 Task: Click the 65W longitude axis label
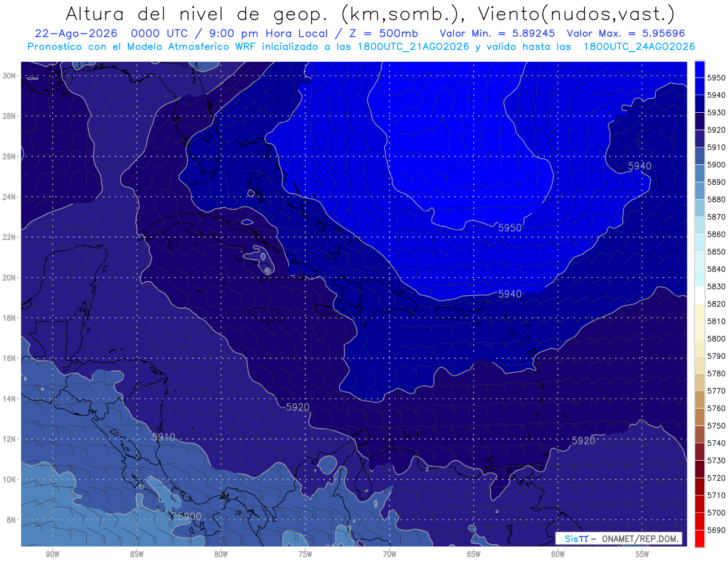(474, 554)
